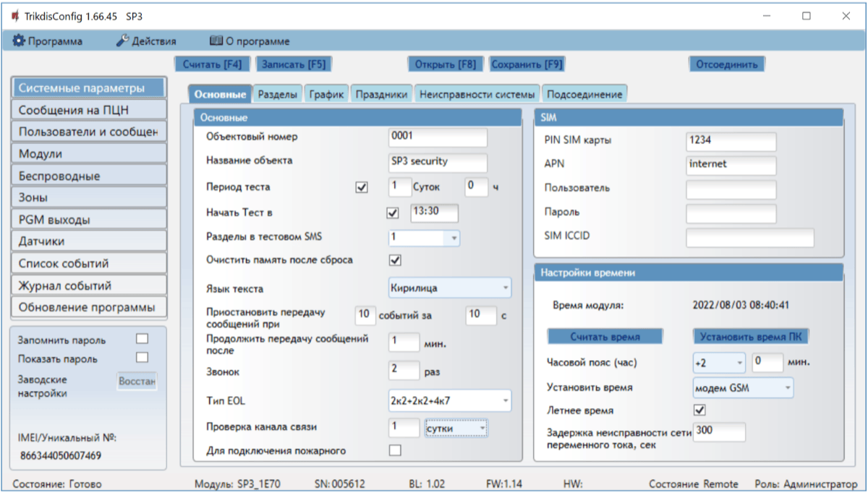Screen dimensions: 868x493
Task: Open the Установить время source dropdown
Action: (742, 388)
